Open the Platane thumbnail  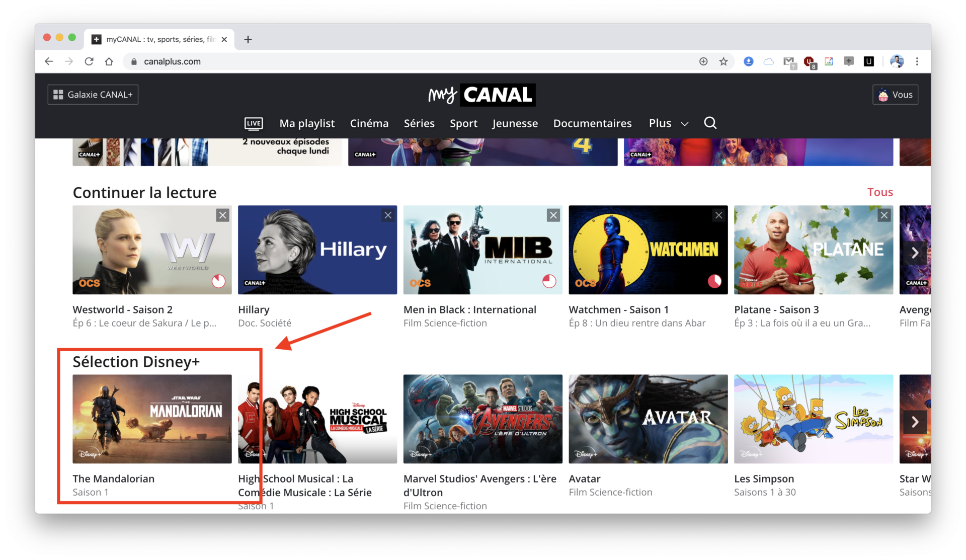click(814, 250)
